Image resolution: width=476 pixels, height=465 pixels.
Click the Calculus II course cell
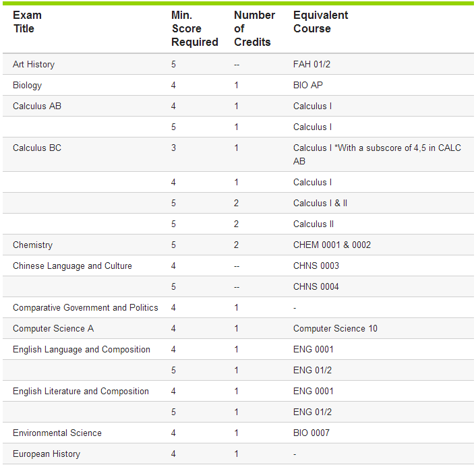pos(314,224)
